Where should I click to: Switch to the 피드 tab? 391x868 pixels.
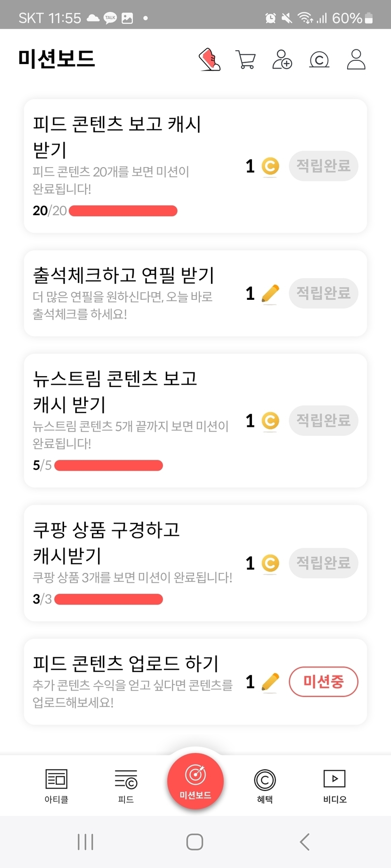(126, 785)
